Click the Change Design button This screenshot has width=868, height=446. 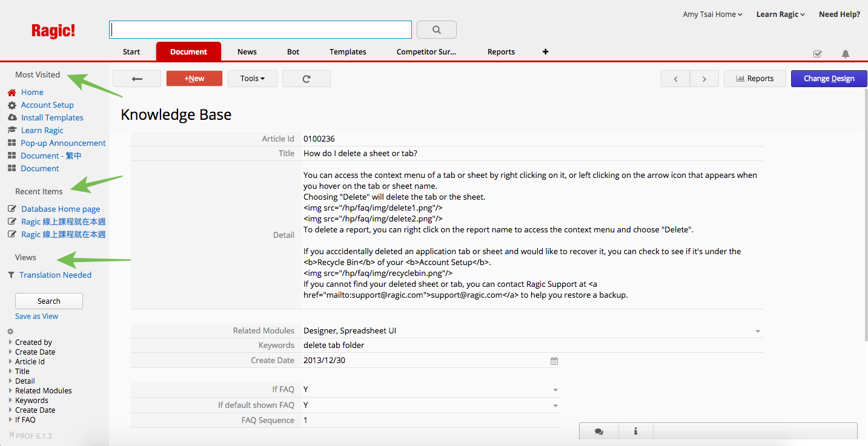pyautogui.click(x=829, y=79)
